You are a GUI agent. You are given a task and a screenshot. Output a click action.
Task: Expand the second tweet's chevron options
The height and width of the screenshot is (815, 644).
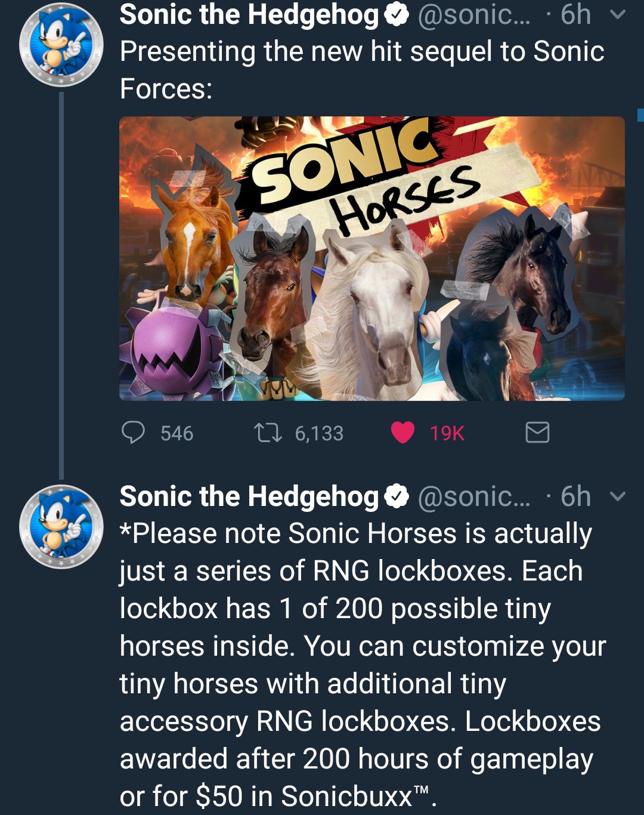click(x=618, y=496)
